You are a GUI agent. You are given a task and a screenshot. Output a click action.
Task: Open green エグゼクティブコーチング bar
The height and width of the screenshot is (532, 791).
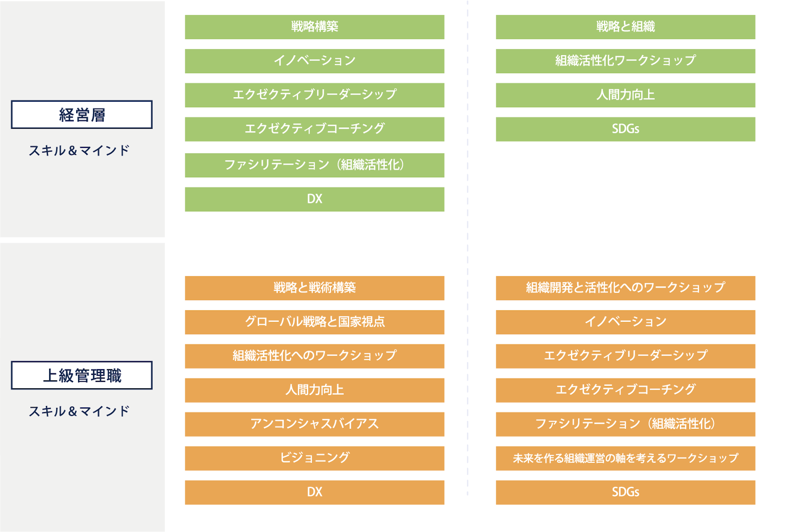pos(314,129)
